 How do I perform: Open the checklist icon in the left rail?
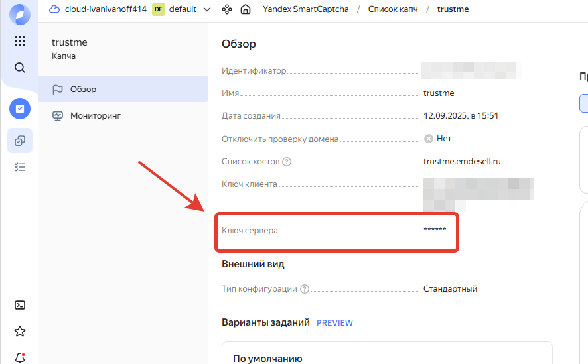20,167
